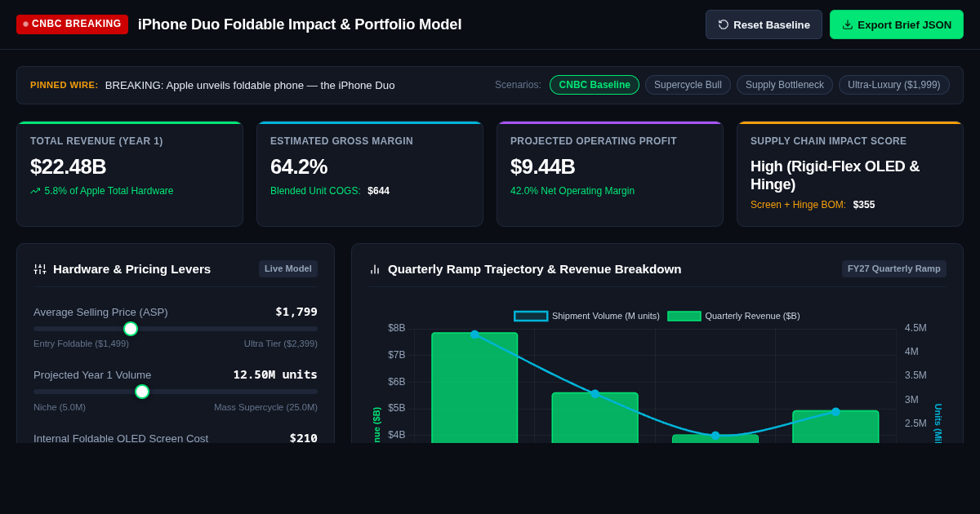Click the CNBC BREAKING badge
The height and width of the screenshot is (514, 980).
(72, 24)
